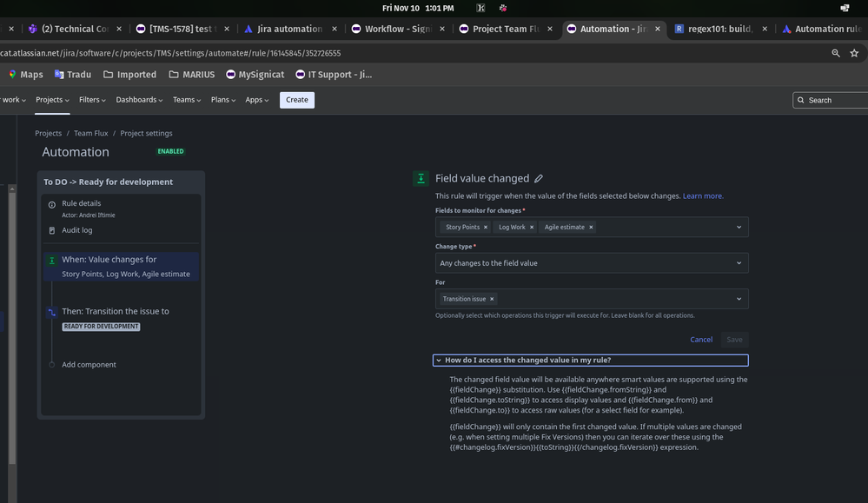Click Add component in the rule
The width and height of the screenshot is (868, 503).
pos(89,364)
